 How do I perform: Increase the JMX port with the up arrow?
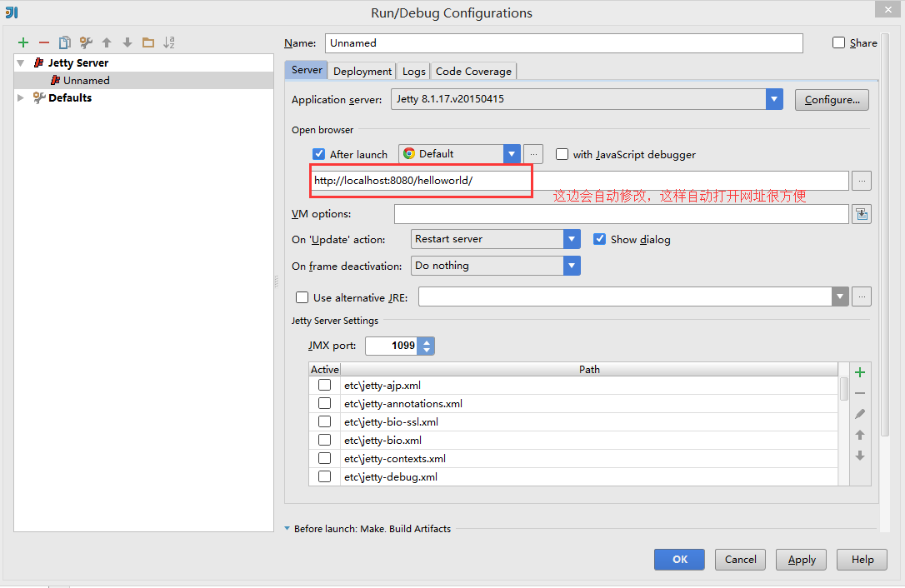tap(427, 341)
